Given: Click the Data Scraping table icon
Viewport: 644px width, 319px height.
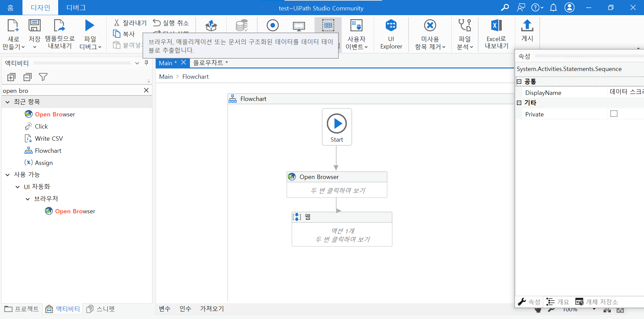Looking at the screenshot, I should click(x=328, y=26).
